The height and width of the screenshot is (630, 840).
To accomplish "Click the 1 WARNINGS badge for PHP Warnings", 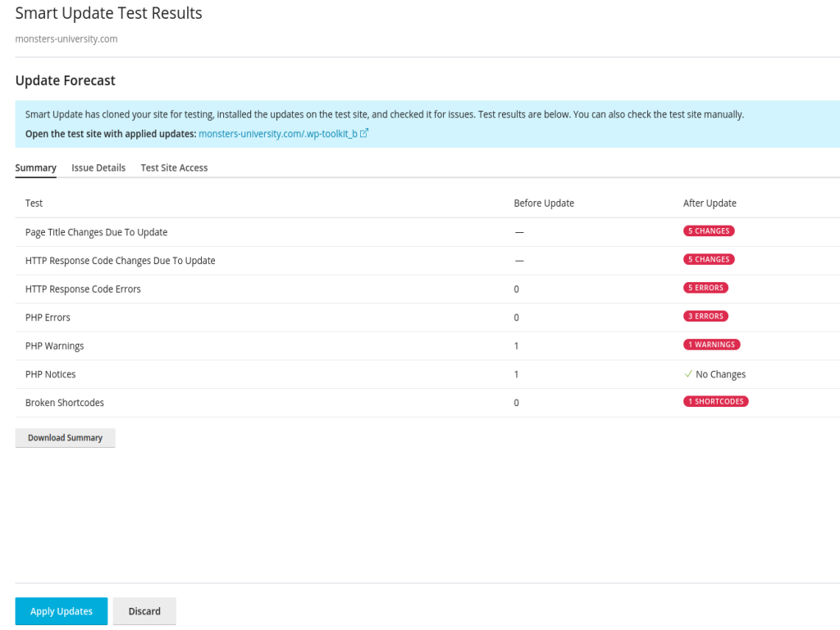I will 711,344.
